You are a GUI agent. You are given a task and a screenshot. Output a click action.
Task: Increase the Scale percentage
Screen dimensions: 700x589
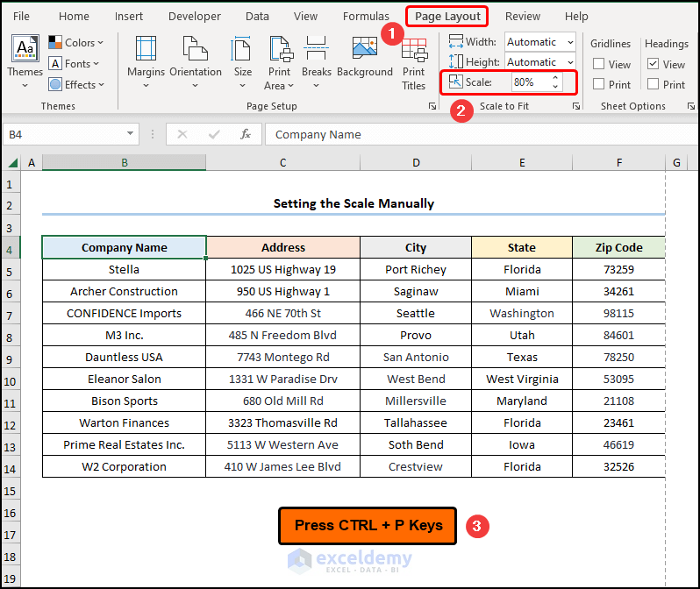(555, 78)
